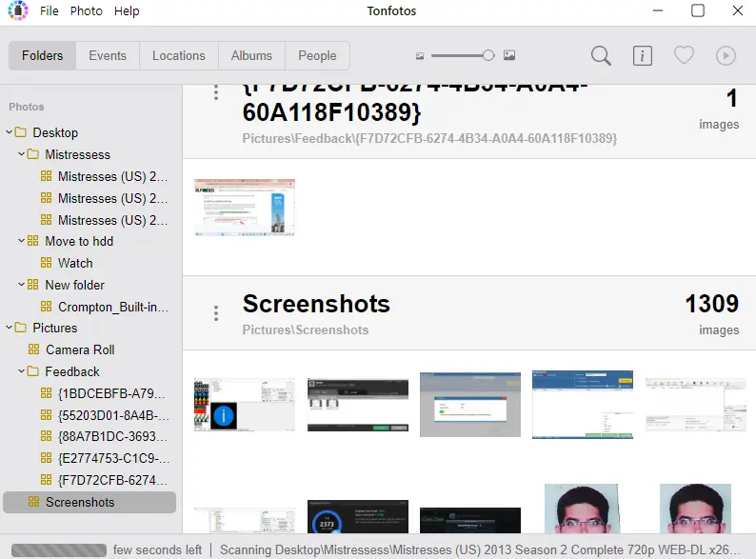Collapse the Desktop tree node
The height and width of the screenshot is (559, 756).
tap(9, 131)
